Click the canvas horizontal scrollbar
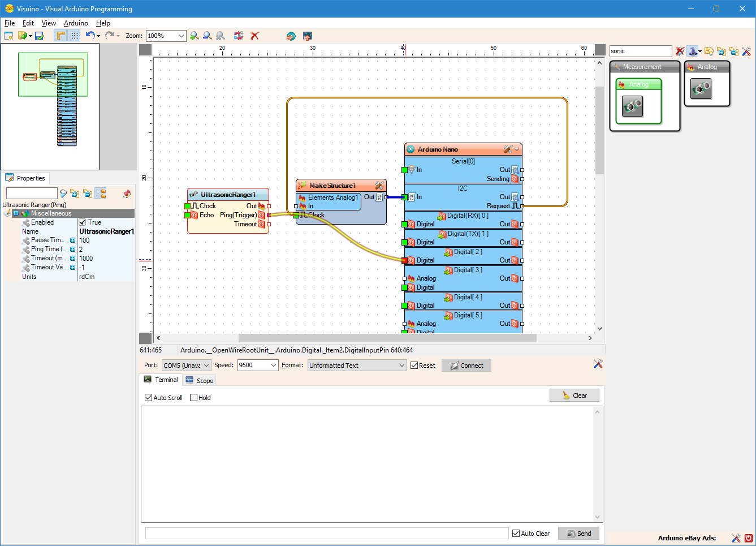 coord(387,338)
